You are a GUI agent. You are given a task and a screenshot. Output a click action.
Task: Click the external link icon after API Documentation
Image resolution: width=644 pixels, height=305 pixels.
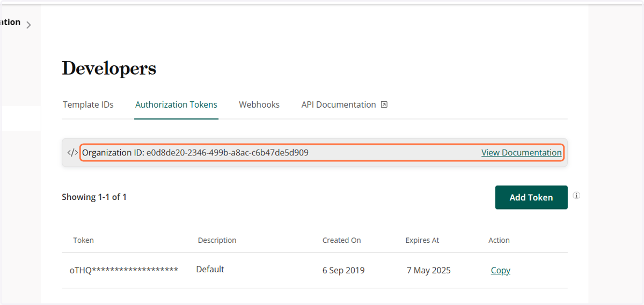tap(384, 105)
